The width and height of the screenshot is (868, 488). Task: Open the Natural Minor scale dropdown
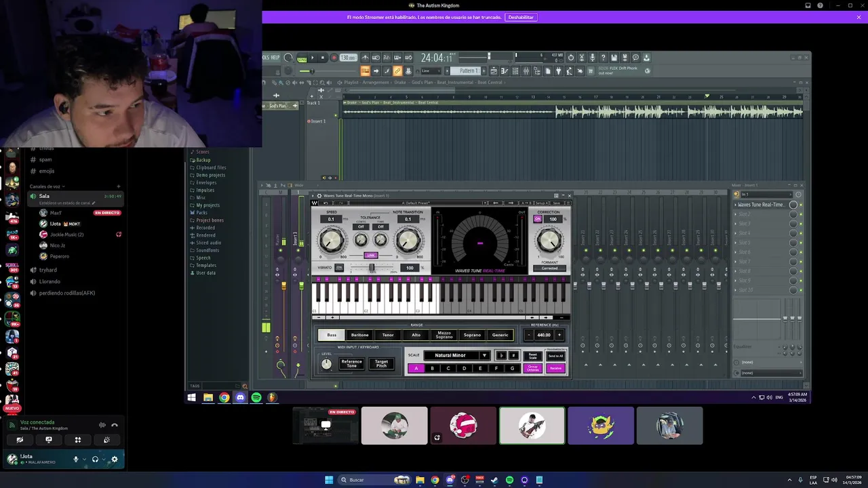(457, 355)
